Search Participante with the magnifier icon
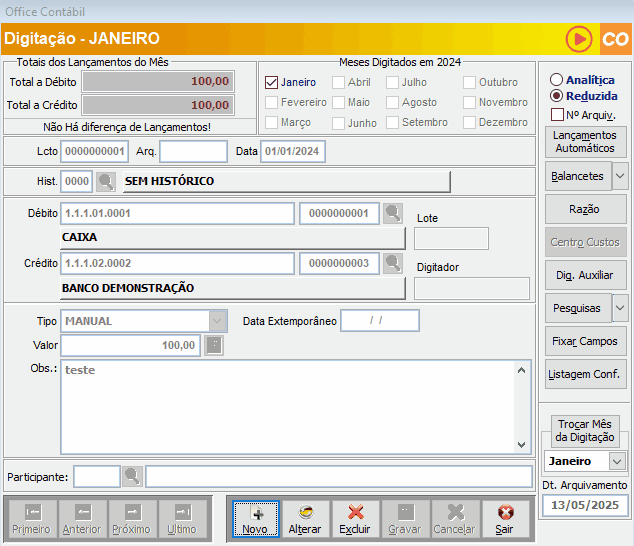This screenshot has width=634, height=546. pos(132,476)
